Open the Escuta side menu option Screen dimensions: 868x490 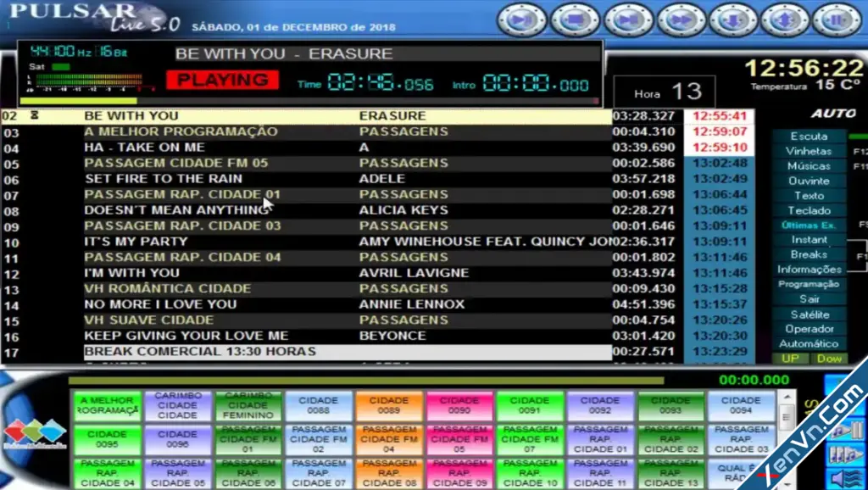click(x=809, y=136)
